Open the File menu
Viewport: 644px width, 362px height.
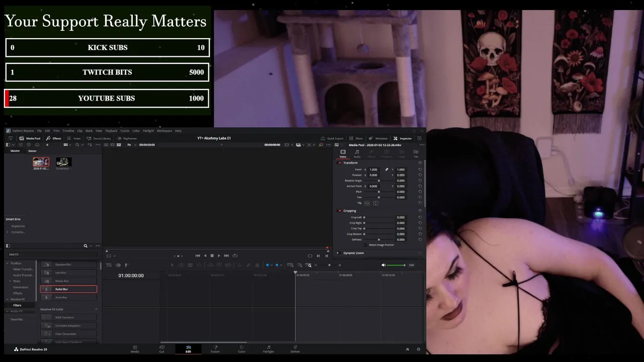pyautogui.click(x=39, y=131)
